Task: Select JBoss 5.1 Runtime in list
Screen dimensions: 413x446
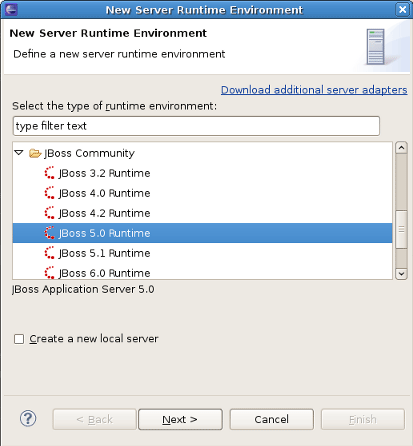Action: [104, 253]
